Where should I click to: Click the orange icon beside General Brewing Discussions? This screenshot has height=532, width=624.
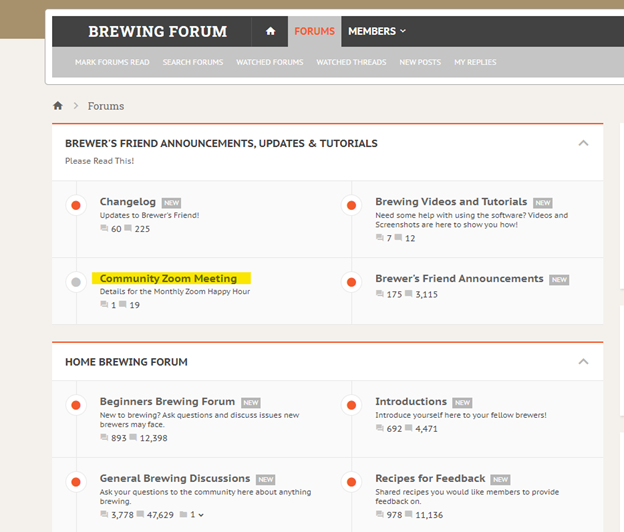pos(75,483)
